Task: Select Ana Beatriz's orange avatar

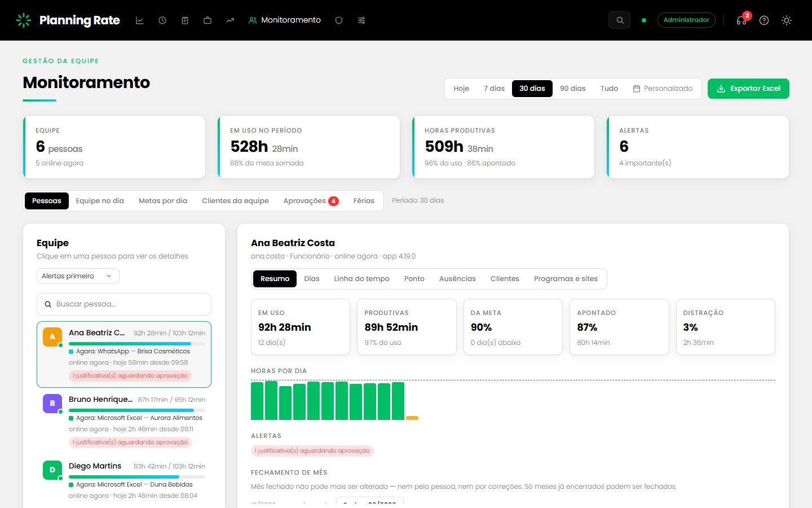Action: click(x=52, y=337)
